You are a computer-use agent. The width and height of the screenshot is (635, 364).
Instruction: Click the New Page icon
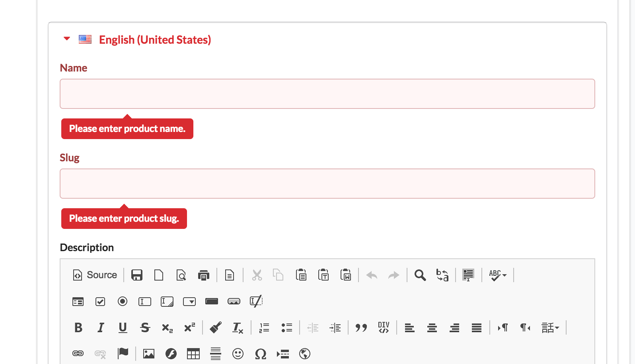click(x=159, y=275)
